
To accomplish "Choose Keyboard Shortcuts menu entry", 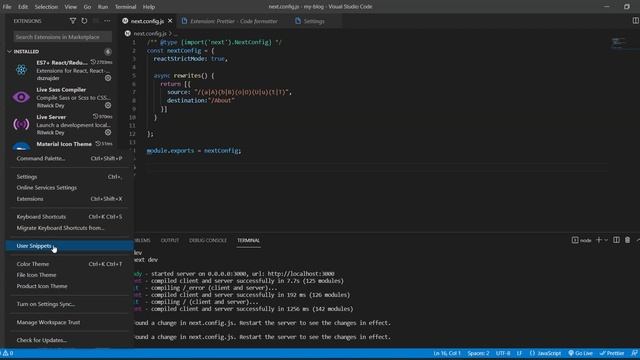I will pos(69,217).
